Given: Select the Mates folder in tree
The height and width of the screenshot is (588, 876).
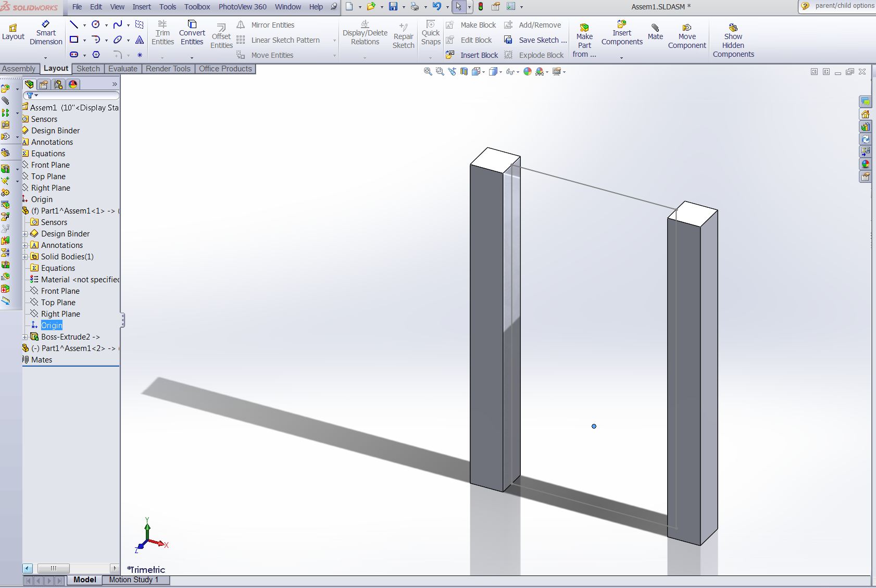Looking at the screenshot, I should coord(37,360).
